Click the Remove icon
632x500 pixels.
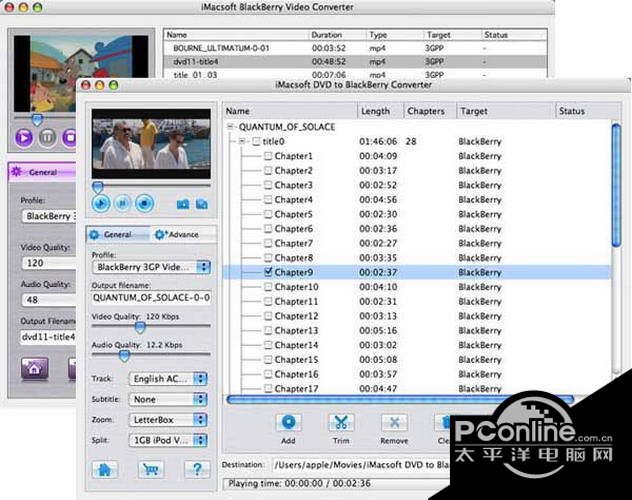[x=394, y=423]
